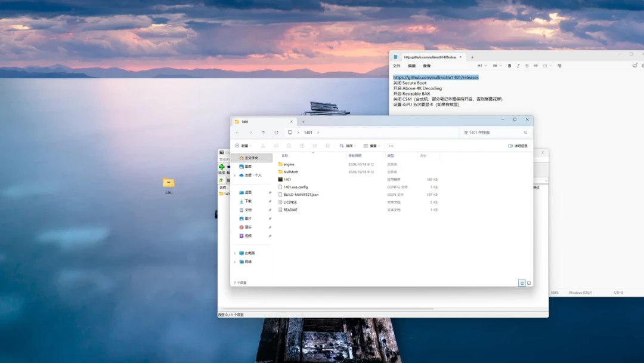Expand the OneDrive personal tree node
Screen dimensions: 644x363
coord(235,175)
